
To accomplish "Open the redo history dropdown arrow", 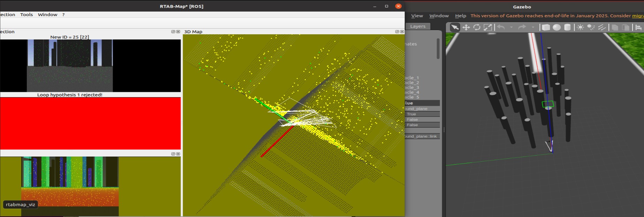I will tap(533, 27).
